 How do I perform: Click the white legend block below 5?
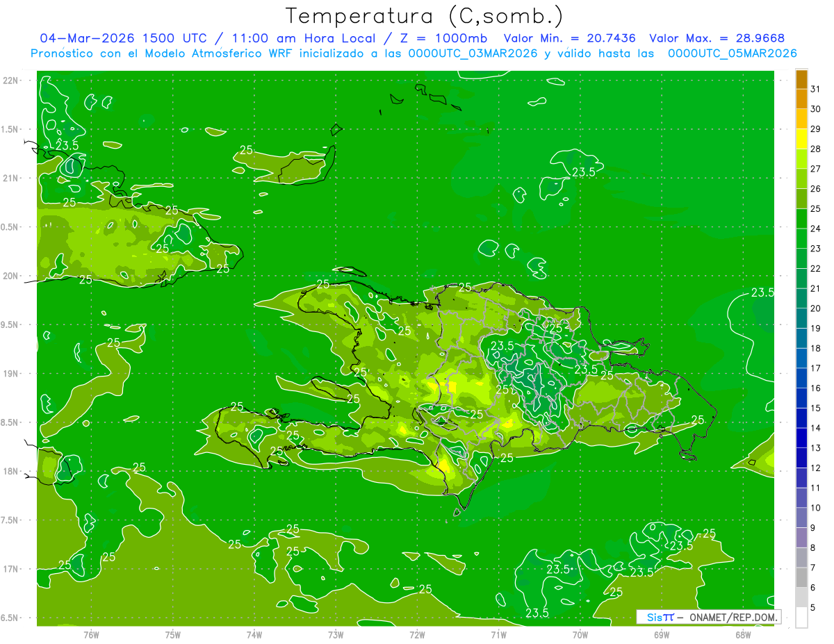[801, 617]
